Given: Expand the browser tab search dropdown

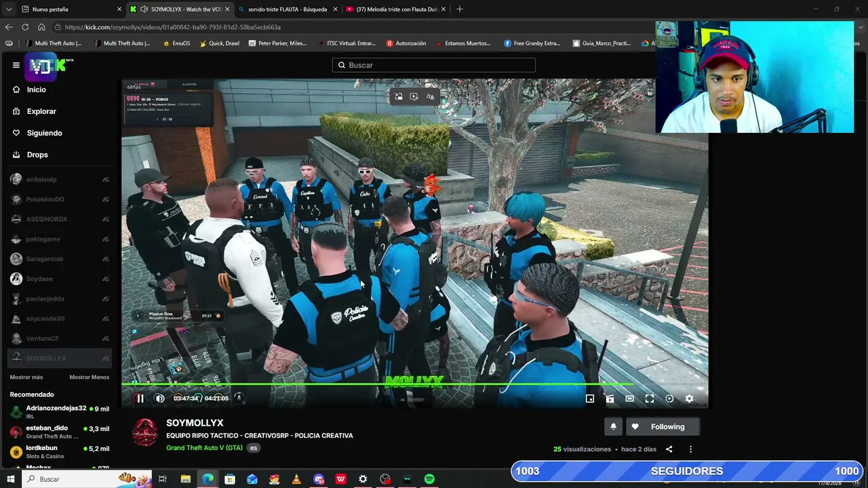Looking at the screenshot, I should [x=8, y=9].
